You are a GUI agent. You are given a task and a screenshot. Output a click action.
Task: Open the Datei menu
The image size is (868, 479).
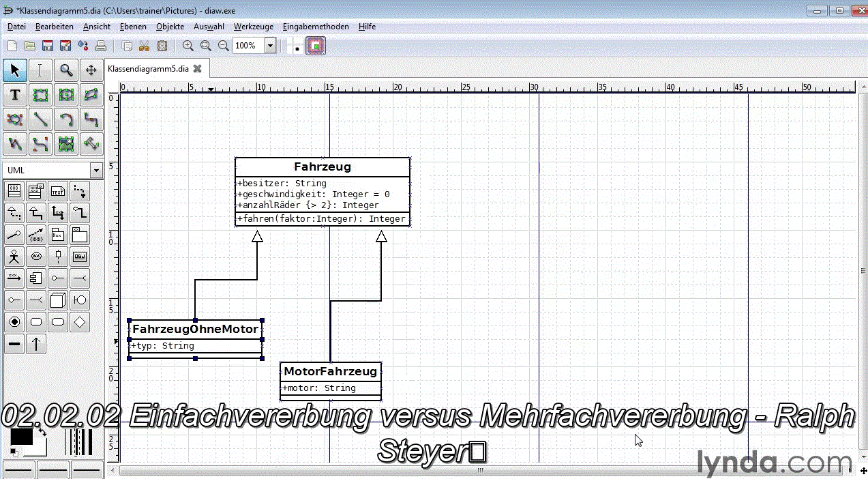(16, 27)
